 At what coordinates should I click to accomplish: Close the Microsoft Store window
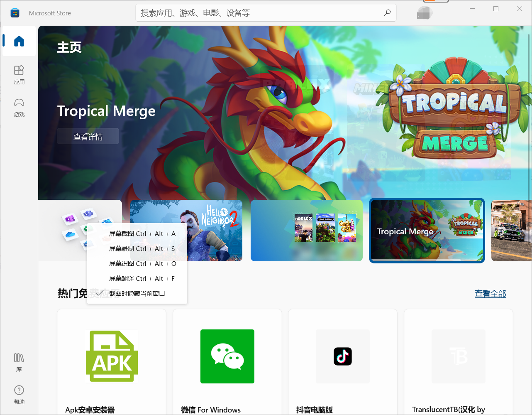[520, 9]
